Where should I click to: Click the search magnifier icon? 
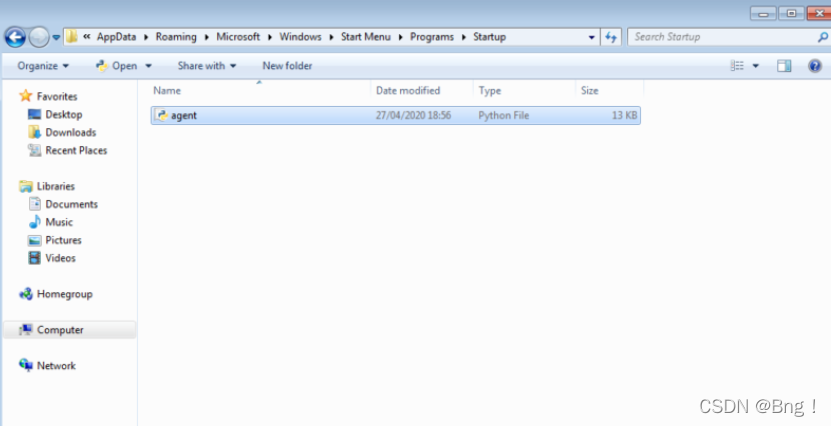click(x=823, y=37)
